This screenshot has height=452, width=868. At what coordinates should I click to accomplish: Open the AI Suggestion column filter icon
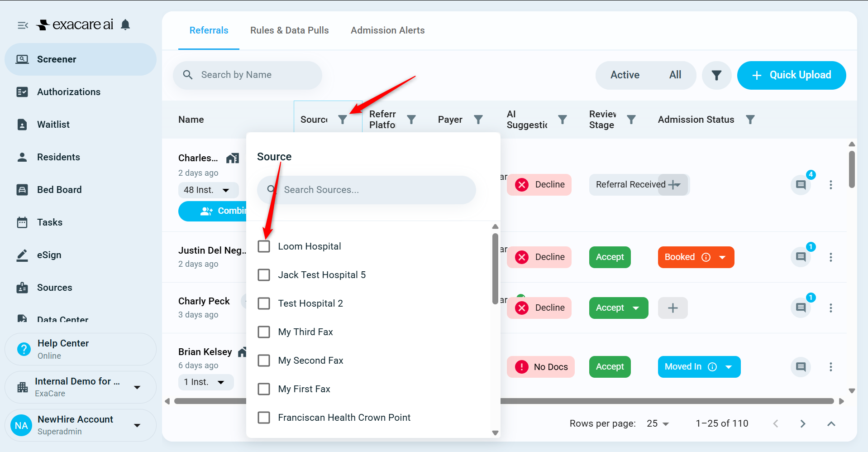[563, 120]
